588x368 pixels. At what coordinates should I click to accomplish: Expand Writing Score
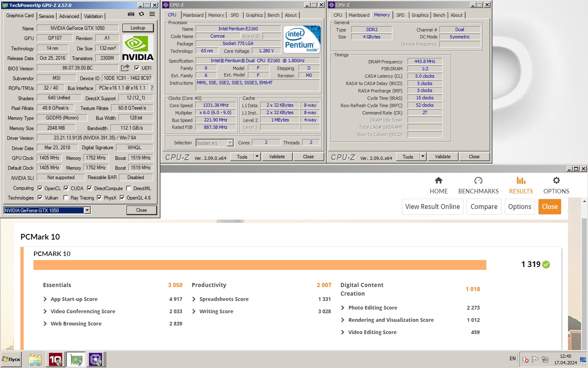194,312
